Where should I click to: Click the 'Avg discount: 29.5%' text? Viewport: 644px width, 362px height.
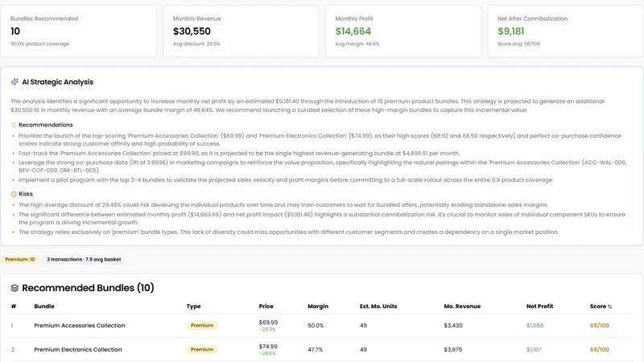pos(196,44)
